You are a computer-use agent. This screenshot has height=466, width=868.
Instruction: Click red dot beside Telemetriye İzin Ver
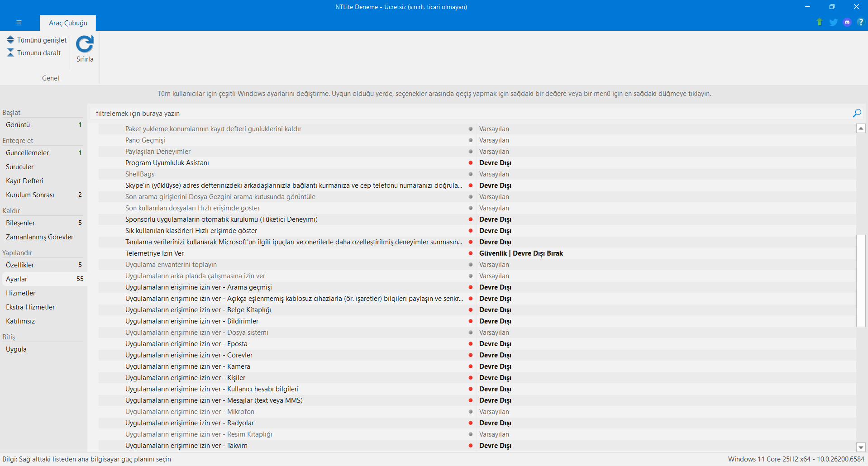471,253
